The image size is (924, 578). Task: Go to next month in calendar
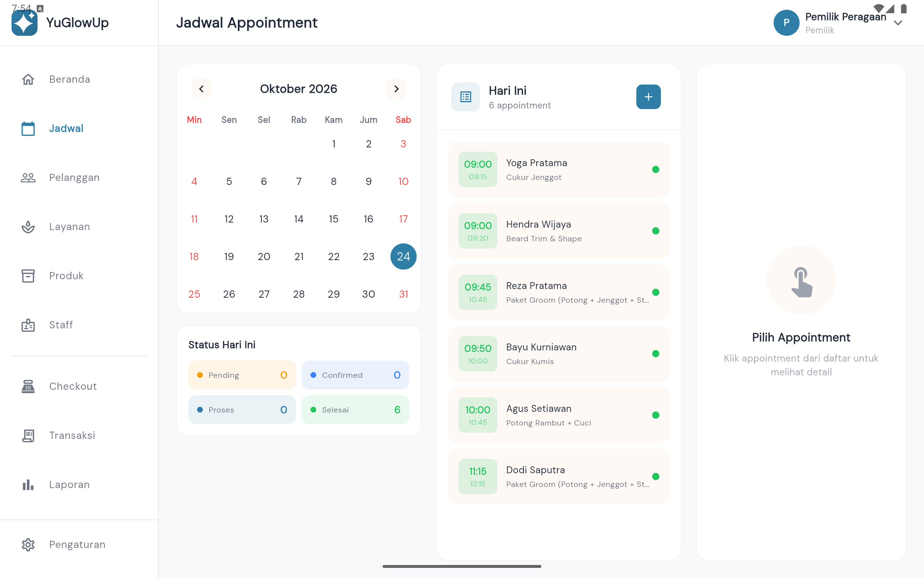(x=396, y=89)
